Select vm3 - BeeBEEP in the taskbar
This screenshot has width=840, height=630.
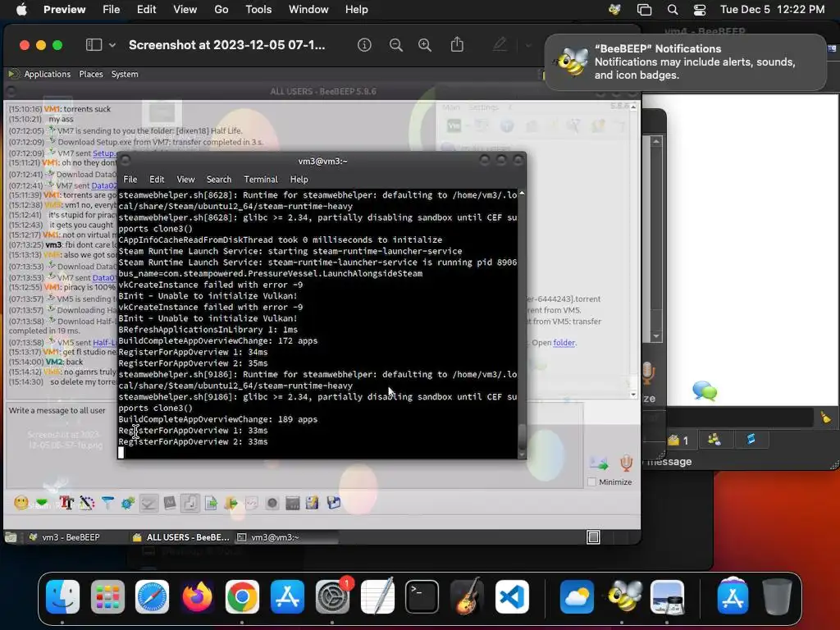(x=71, y=537)
